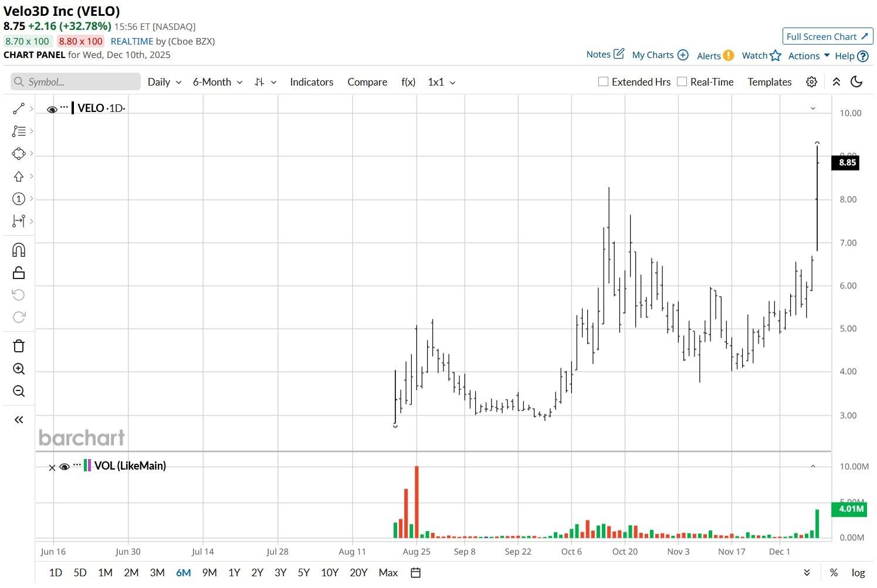Open the Daily frequency dropdown

[x=164, y=81]
